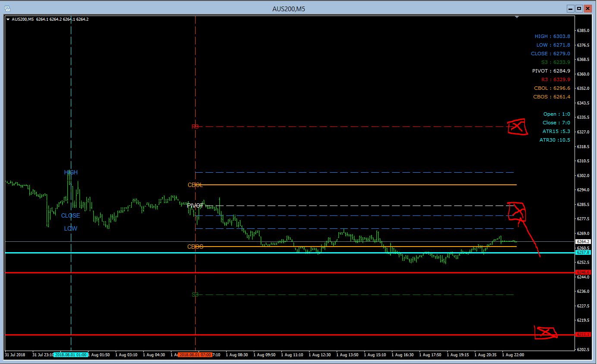
Task: Click the 'ATR15 :5.3' label
Action: pos(556,131)
